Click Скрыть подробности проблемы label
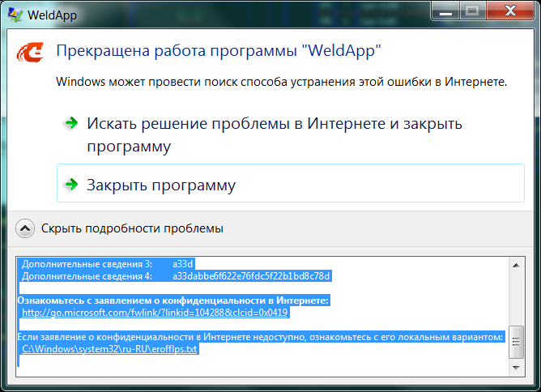Screen dimensions: 541x392 132,228
